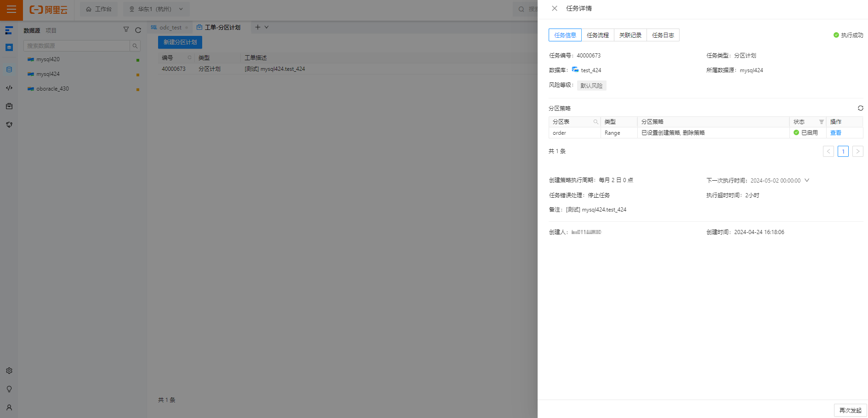Click the mysql424.test_424 ticket description
Screen dimensions: 868x418
[275, 69]
